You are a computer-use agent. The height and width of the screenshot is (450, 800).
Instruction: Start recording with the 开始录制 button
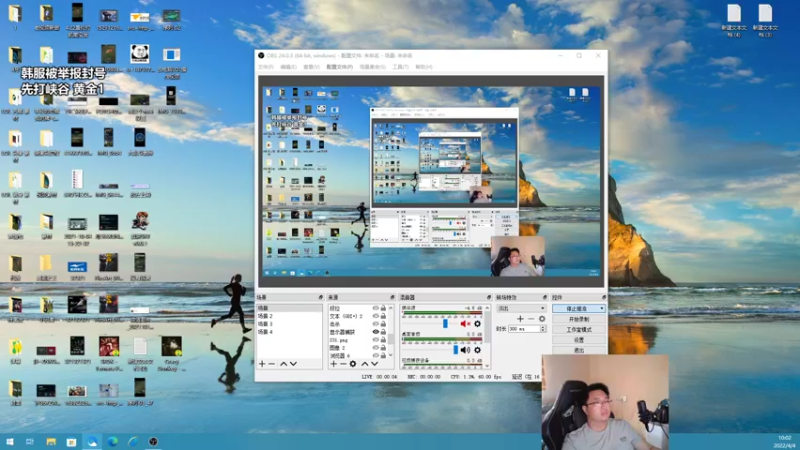(579, 319)
